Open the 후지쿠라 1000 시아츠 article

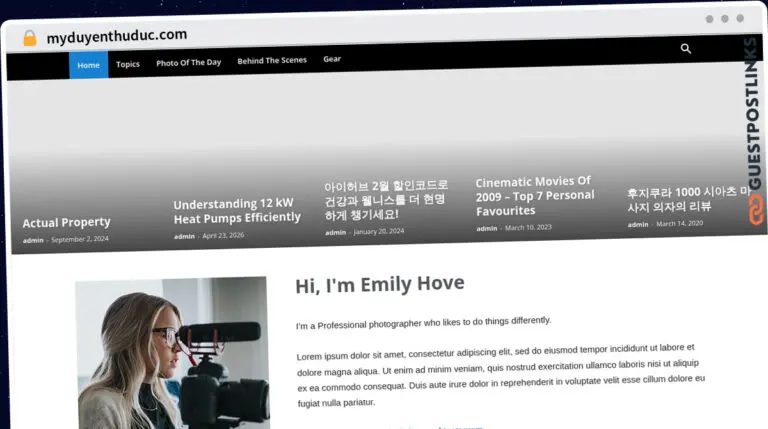[x=688, y=199]
